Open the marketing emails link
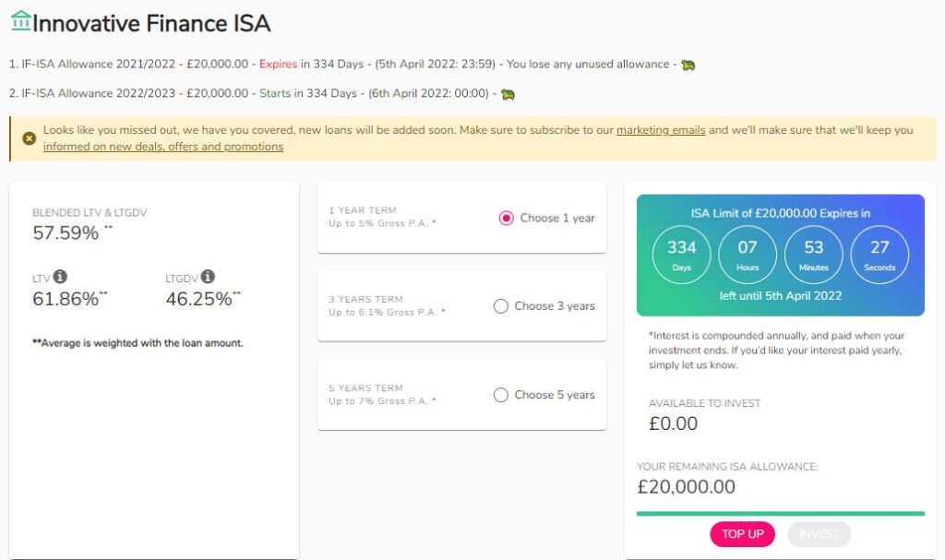 (x=661, y=130)
